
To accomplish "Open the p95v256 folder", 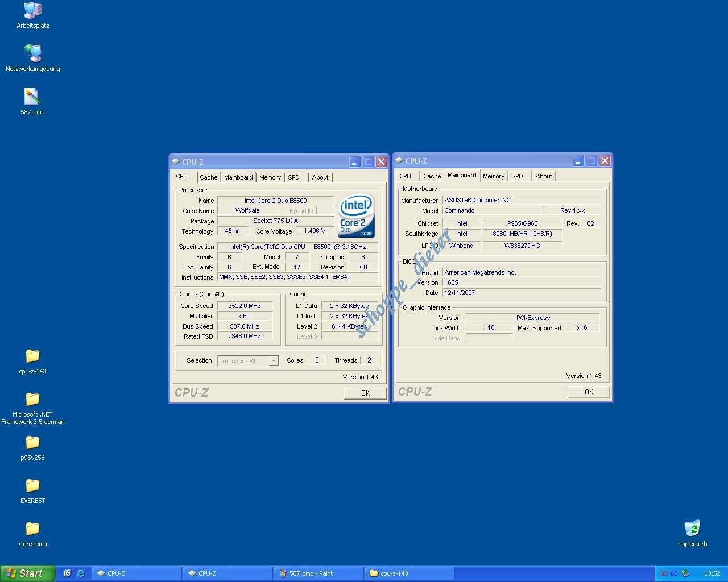I will click(x=32, y=447).
